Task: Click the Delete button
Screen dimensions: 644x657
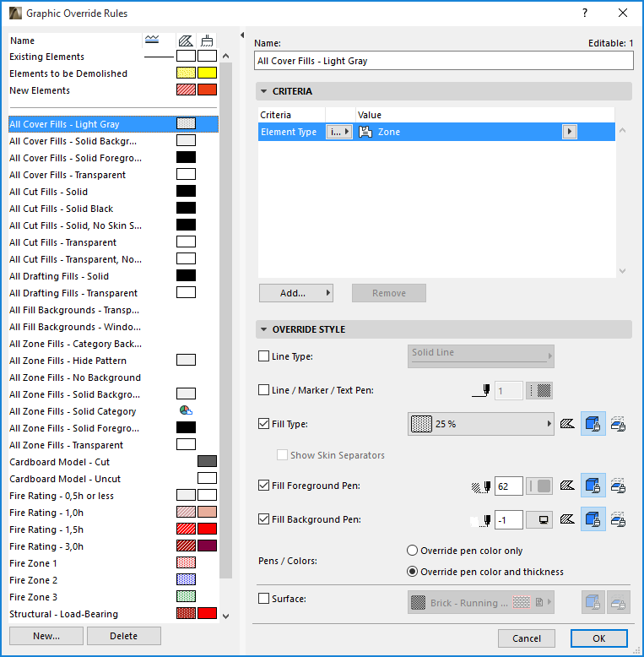Action: (x=124, y=636)
